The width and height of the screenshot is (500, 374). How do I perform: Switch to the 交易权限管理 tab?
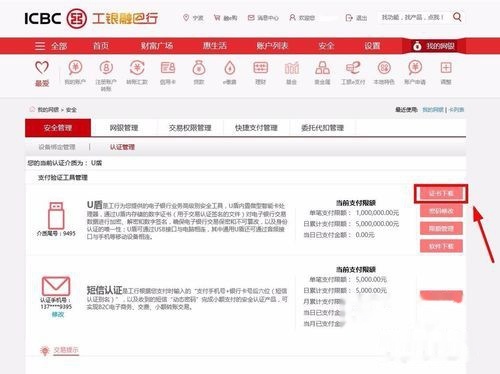[x=190, y=128]
